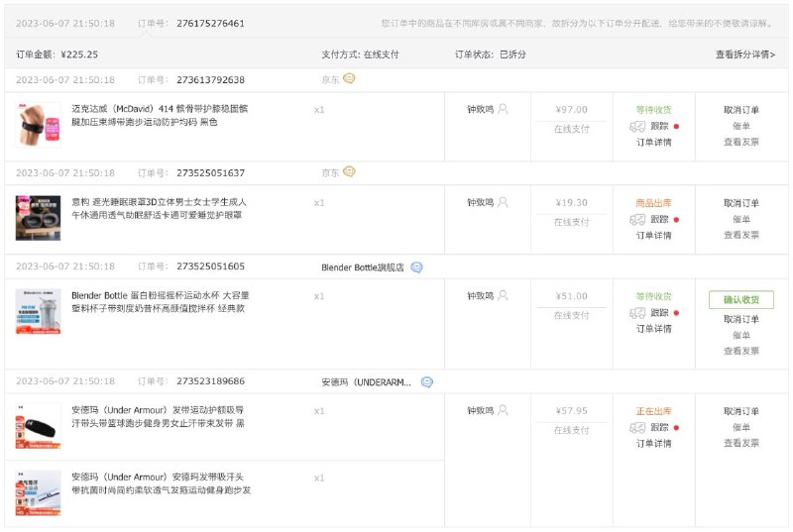Click 跟踪 link in Blender Bottle order row

click(659, 312)
